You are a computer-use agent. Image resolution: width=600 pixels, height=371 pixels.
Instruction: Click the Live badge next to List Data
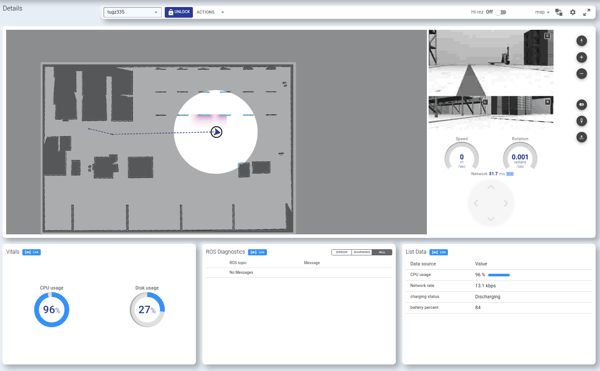coord(439,252)
